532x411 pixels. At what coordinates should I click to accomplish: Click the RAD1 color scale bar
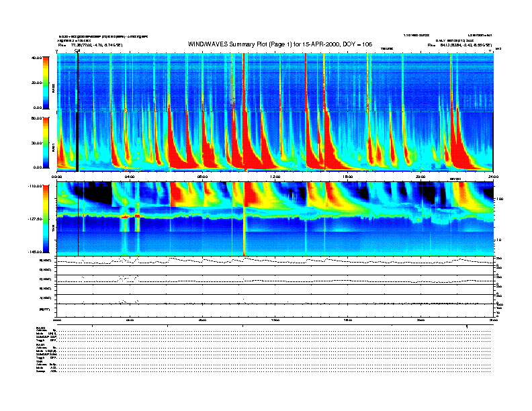tap(46, 143)
